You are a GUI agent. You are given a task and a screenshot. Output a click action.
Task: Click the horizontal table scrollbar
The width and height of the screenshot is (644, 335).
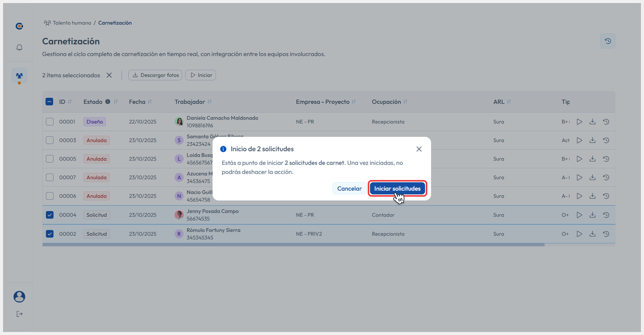click(293, 245)
